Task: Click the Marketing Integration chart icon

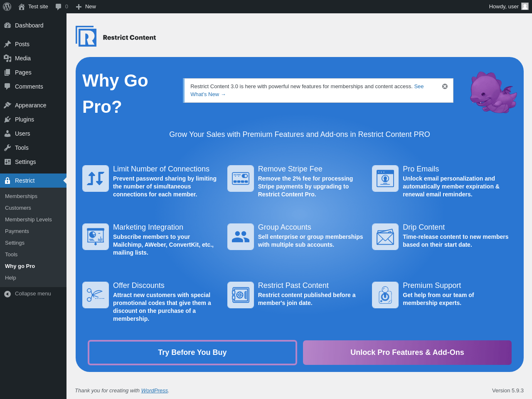Action: 96,237
